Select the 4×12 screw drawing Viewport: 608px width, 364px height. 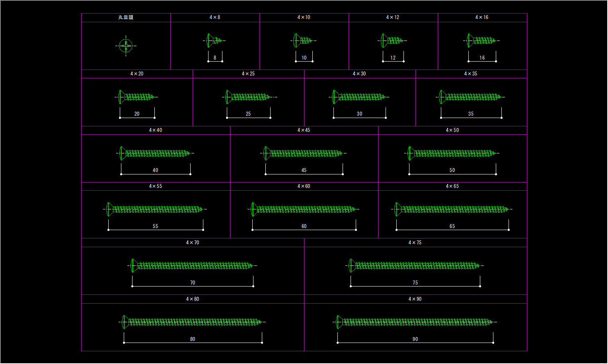392,41
